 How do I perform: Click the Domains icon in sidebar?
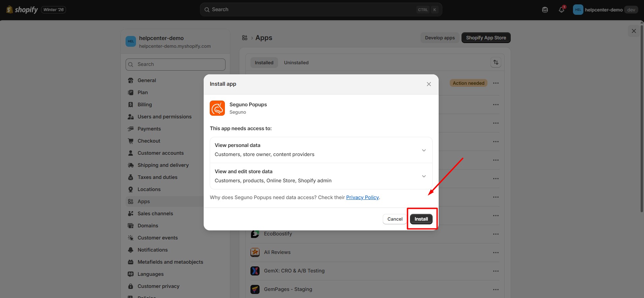point(131,226)
